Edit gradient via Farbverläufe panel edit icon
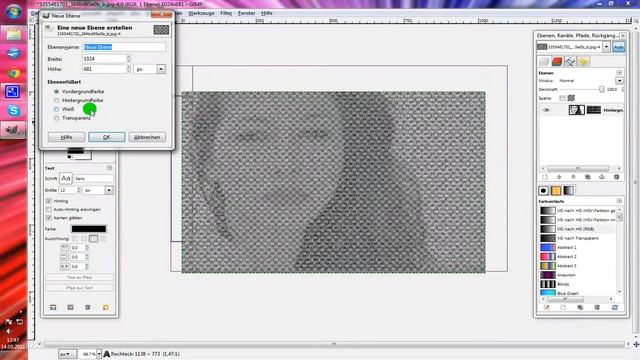 [547, 307]
